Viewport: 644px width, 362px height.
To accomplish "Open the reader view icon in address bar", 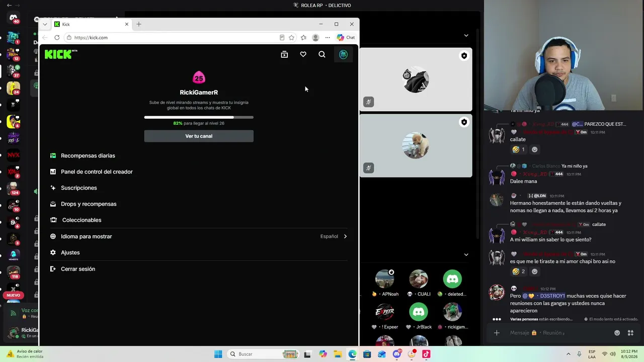I will pos(282,38).
